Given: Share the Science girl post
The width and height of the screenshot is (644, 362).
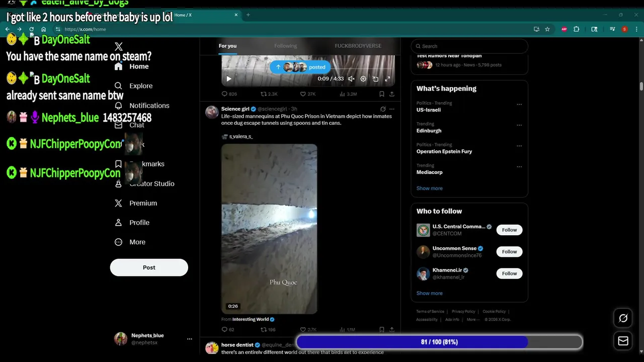Looking at the screenshot, I should tap(392, 330).
